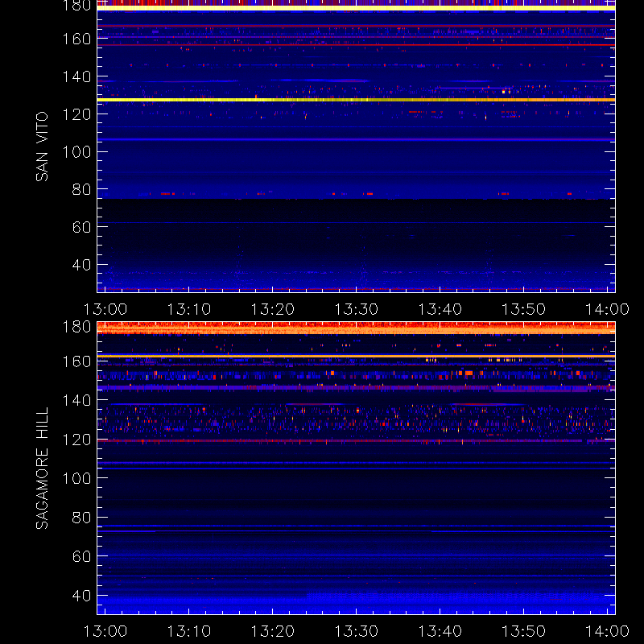Click the orange band near 163 in Sagamore Hill

click(x=356, y=356)
